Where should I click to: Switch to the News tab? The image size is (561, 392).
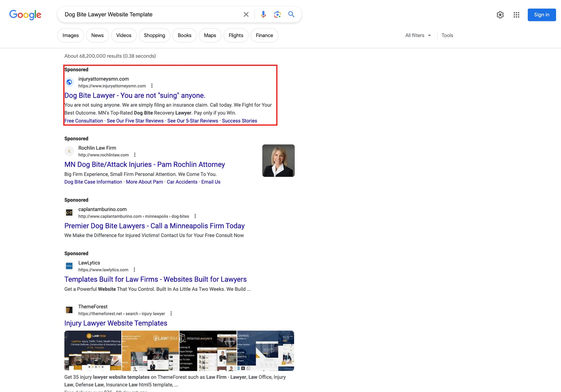[97, 35]
